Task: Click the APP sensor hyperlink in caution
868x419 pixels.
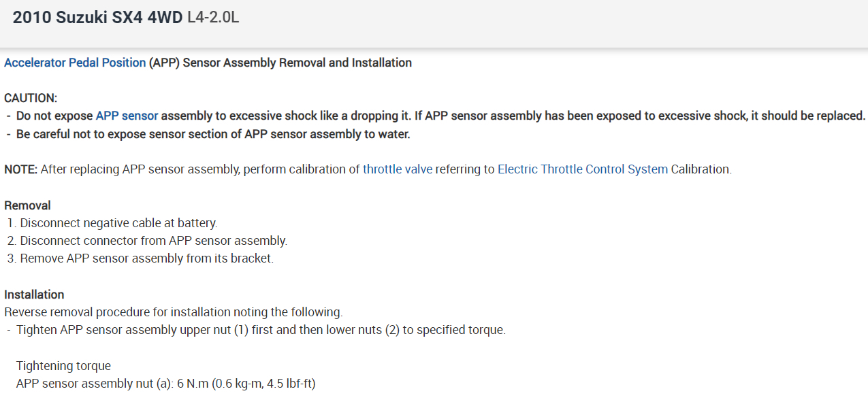Action: pos(127,116)
